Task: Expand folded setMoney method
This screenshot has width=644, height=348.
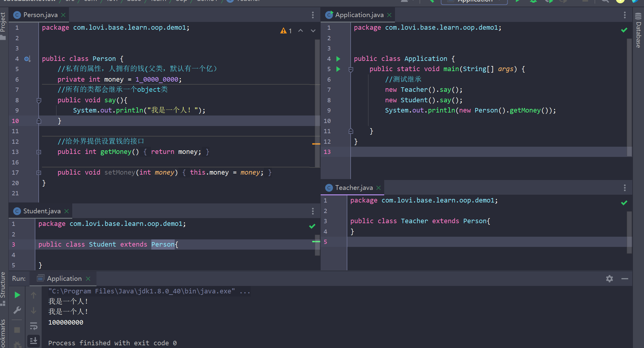Action: tap(39, 173)
